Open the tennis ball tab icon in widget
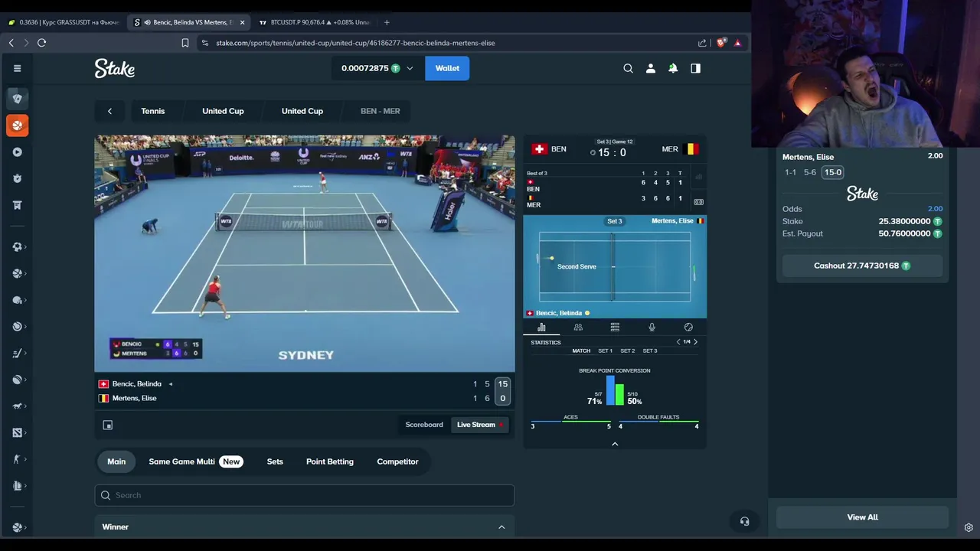980x551 pixels. coord(688,328)
